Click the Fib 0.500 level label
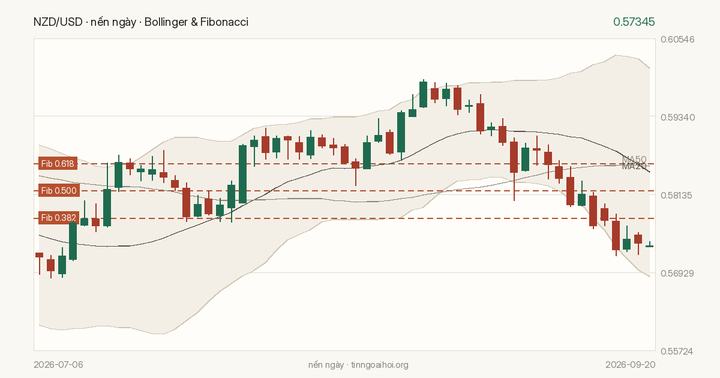 point(59,191)
